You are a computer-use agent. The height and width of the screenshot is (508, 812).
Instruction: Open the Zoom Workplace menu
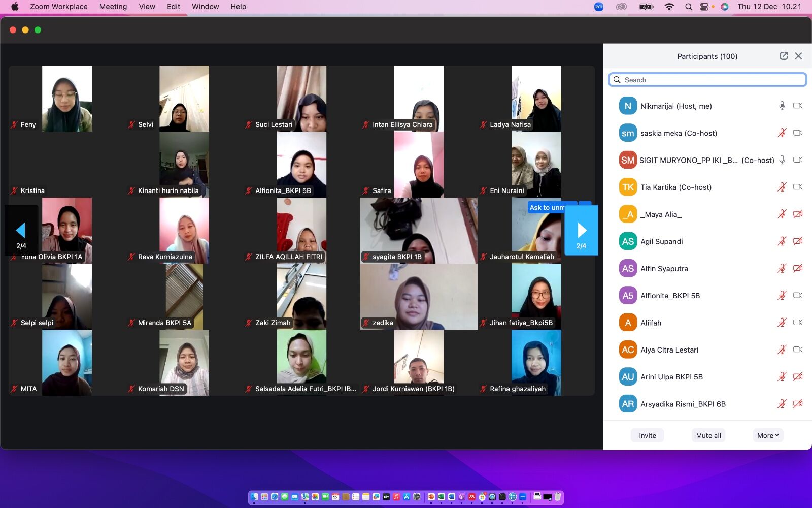coord(59,7)
